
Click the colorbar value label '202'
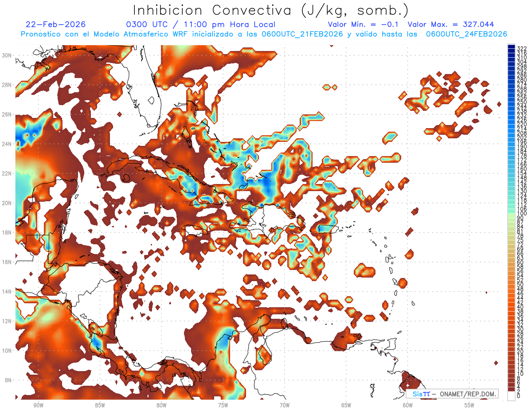(x=522, y=138)
